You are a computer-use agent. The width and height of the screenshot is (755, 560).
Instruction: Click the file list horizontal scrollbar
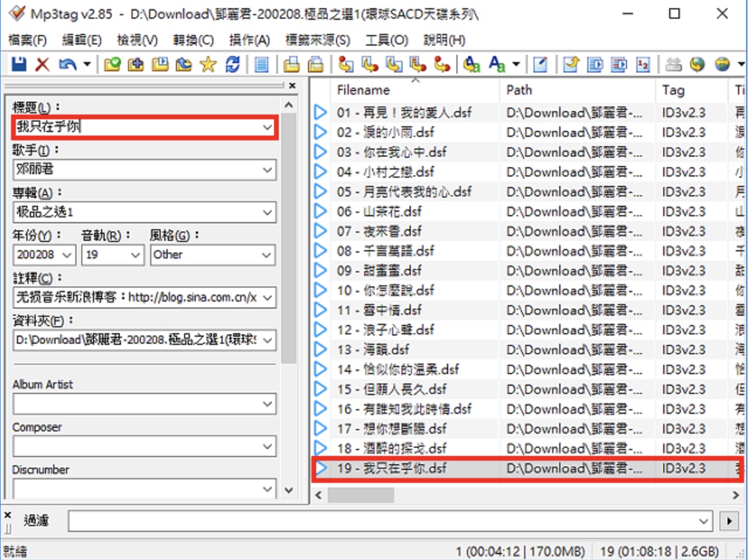point(361,496)
